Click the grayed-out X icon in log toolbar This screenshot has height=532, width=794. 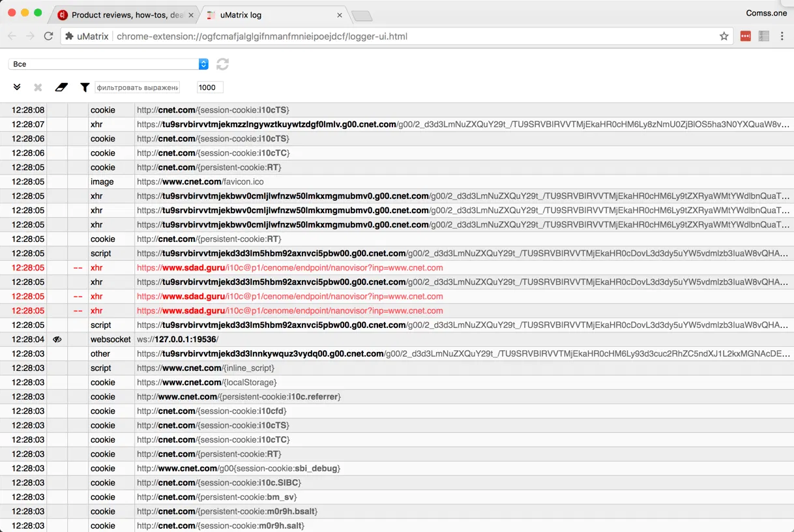(38, 87)
